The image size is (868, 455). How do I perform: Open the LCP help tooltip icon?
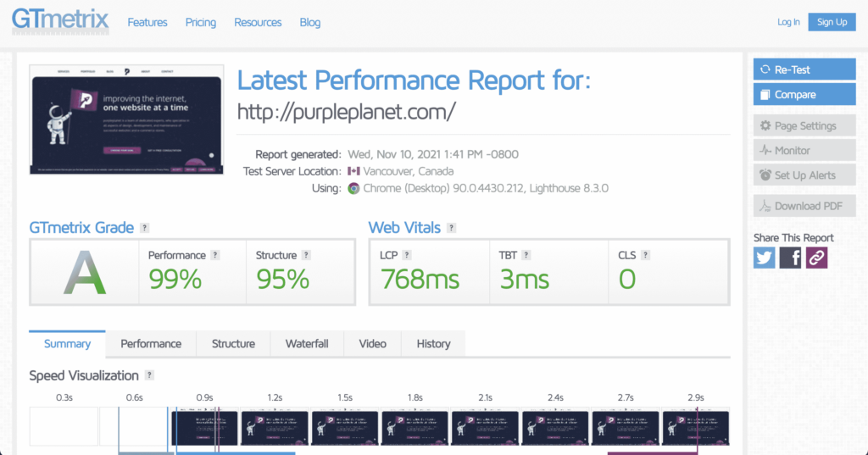407,255
